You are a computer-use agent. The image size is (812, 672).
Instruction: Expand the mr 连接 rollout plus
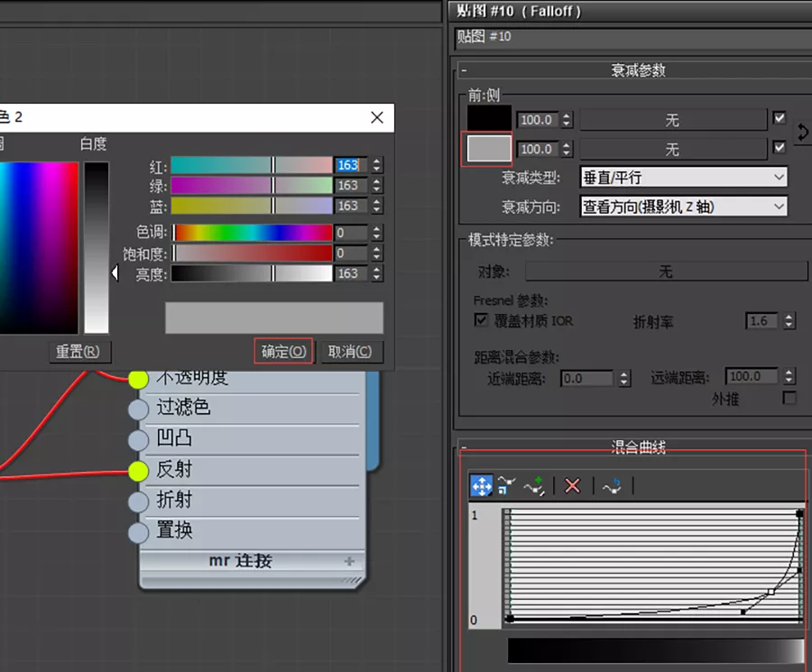[x=349, y=561]
